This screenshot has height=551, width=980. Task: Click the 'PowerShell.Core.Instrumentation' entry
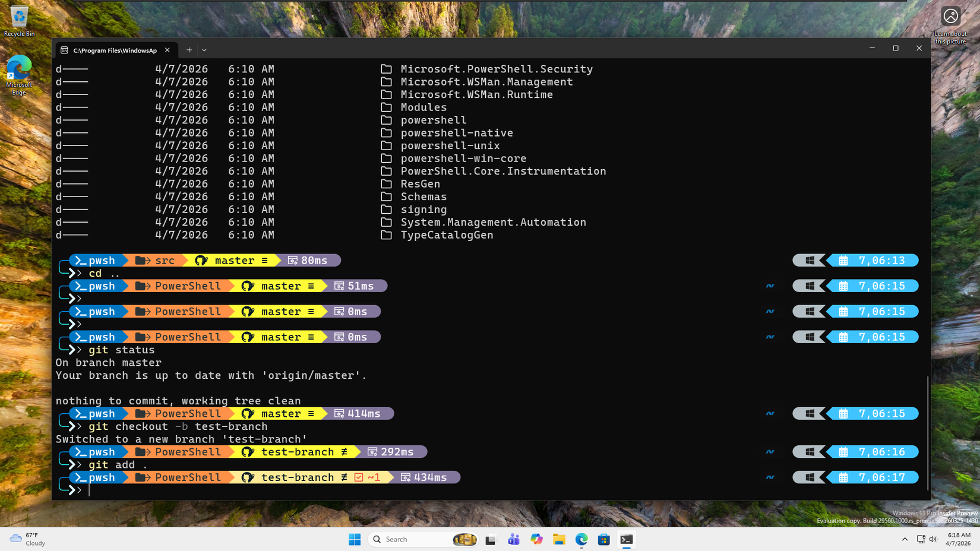tap(503, 171)
